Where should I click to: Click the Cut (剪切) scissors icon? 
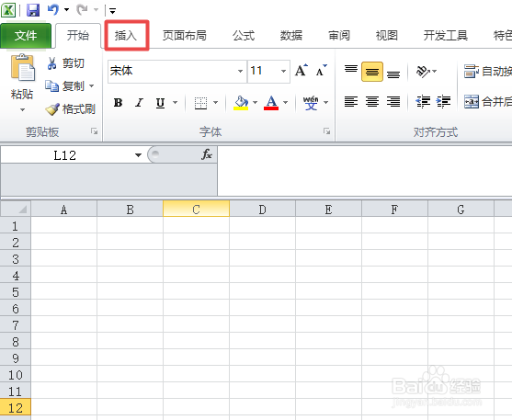pyautogui.click(x=51, y=63)
